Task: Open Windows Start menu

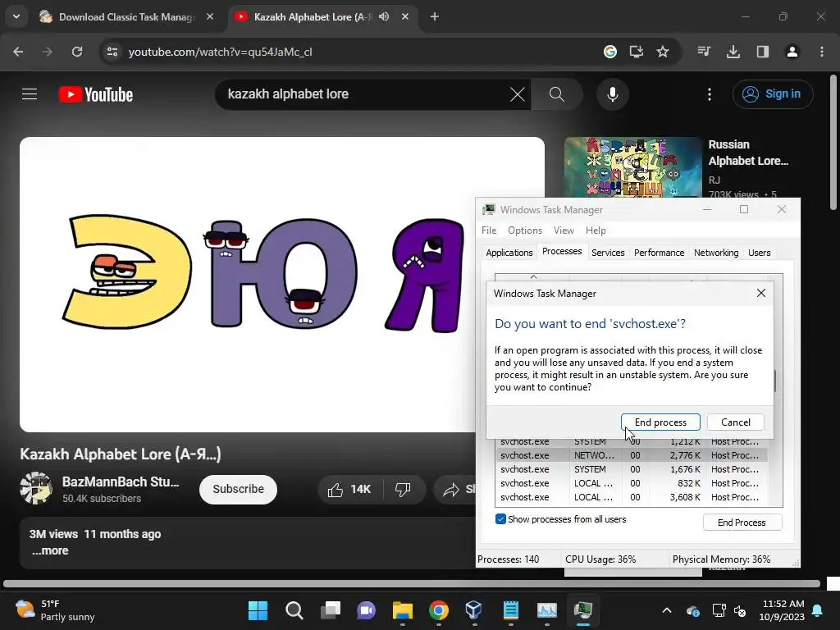Action: pos(258,610)
